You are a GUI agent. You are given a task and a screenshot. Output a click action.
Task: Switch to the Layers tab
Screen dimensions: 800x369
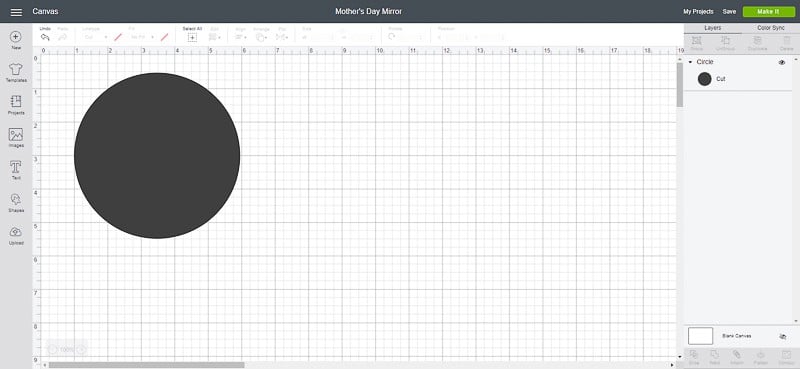[x=713, y=28]
